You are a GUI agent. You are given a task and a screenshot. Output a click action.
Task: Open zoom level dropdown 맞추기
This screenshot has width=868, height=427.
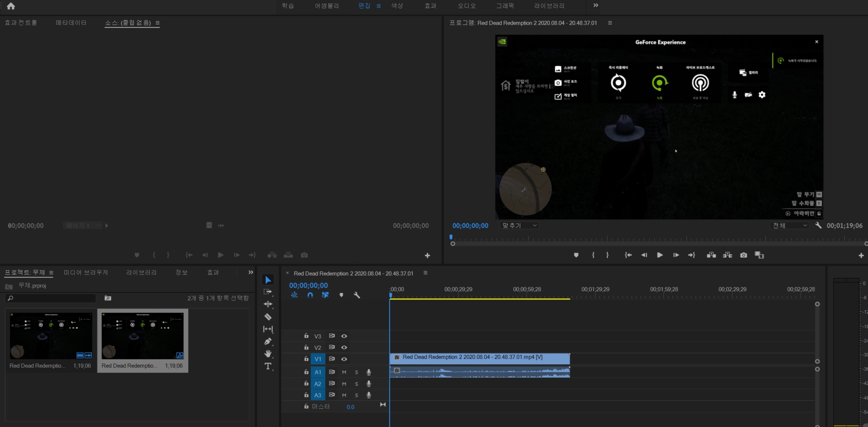point(519,225)
